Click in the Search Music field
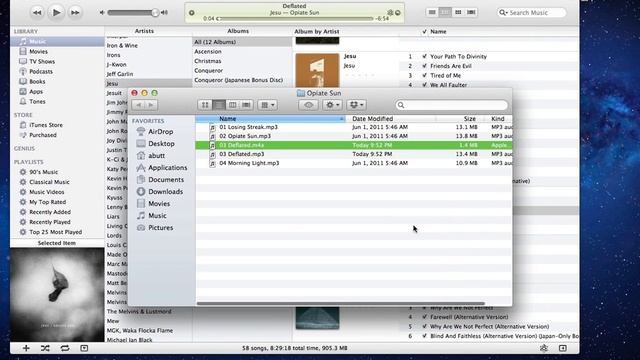The width and height of the screenshot is (640, 360). coord(532,13)
